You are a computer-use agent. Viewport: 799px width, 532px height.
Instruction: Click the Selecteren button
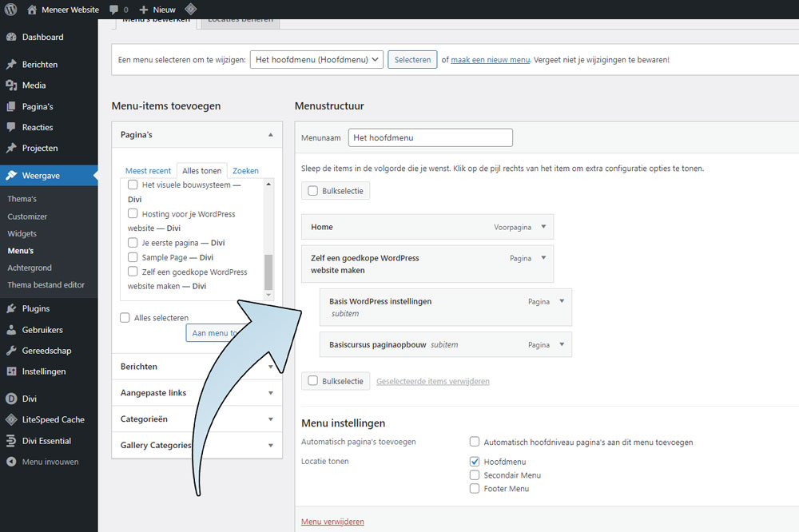412,60
